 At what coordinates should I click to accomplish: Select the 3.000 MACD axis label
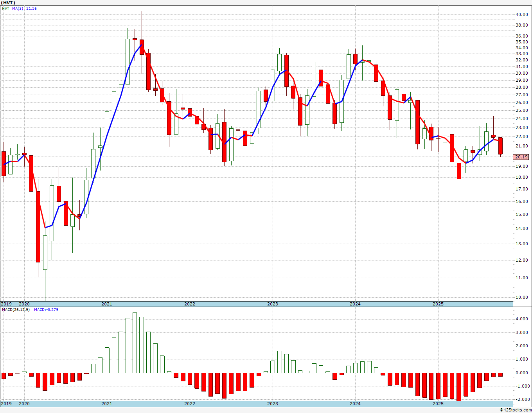521,332
